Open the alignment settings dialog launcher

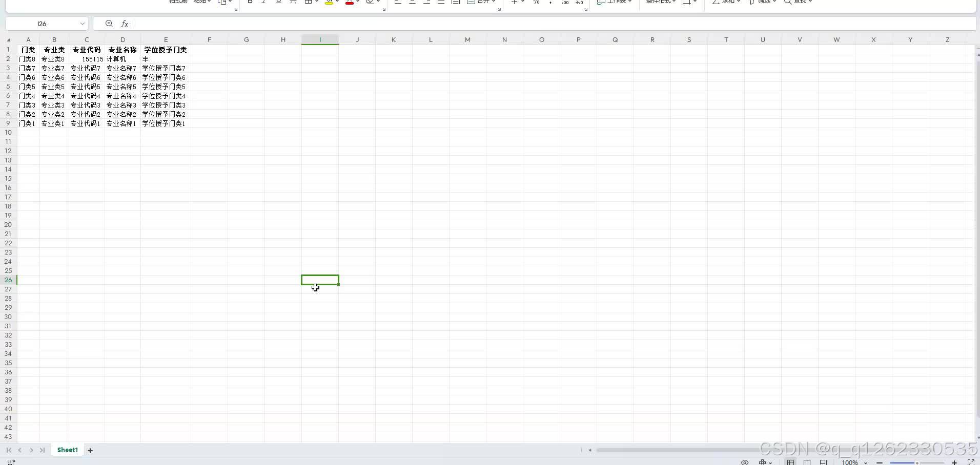tap(499, 9)
